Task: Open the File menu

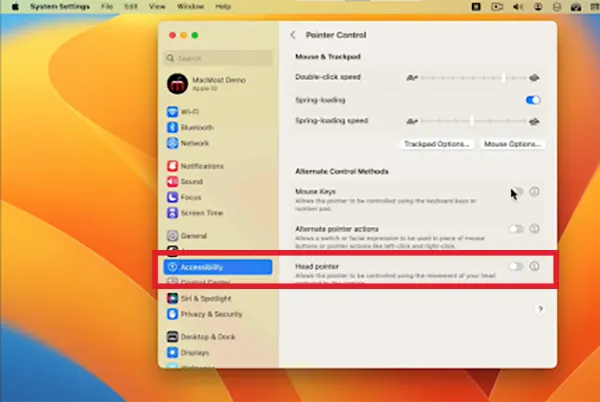Action: pos(107,7)
